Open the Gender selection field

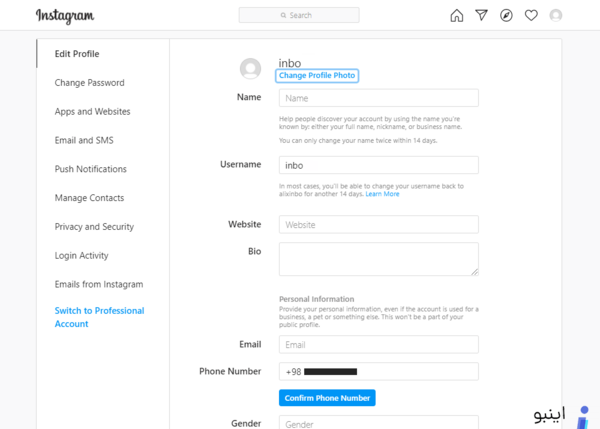[378, 422]
